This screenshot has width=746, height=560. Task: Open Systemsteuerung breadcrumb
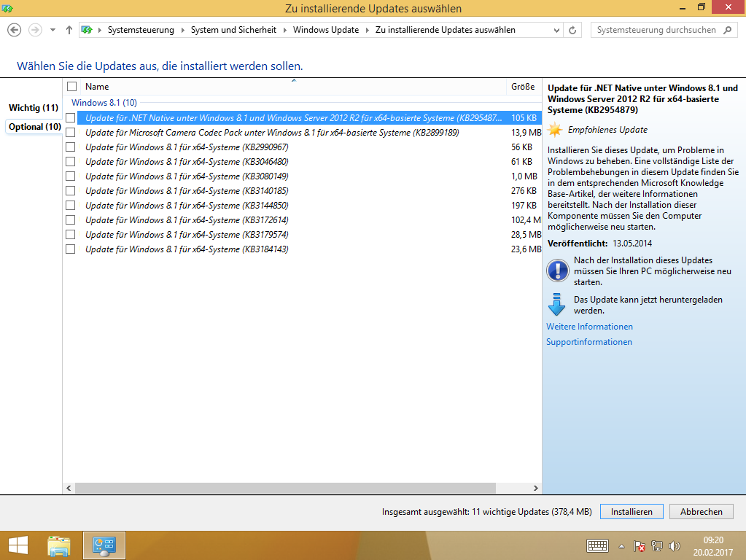pos(141,30)
